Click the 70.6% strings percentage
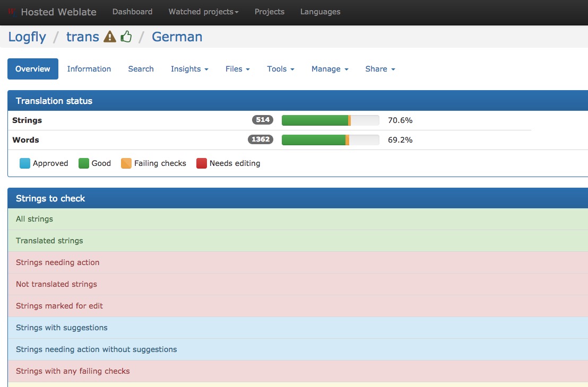This screenshot has width=588, height=387. tap(400, 120)
